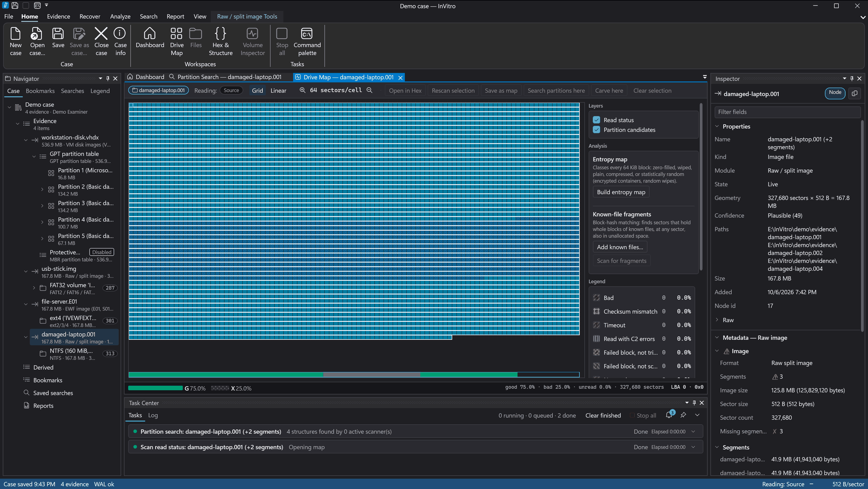
Task: Open the Analyze menu
Action: click(120, 16)
